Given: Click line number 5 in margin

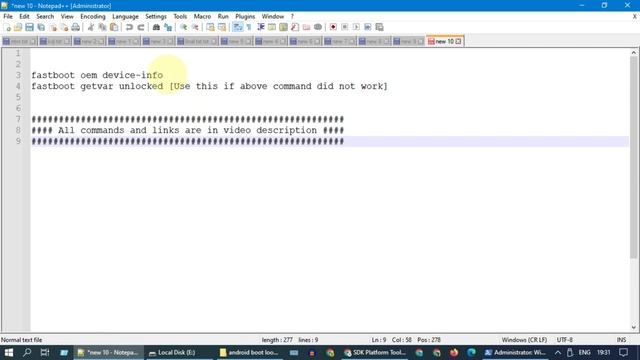Looking at the screenshot, I should pyautogui.click(x=18, y=97).
